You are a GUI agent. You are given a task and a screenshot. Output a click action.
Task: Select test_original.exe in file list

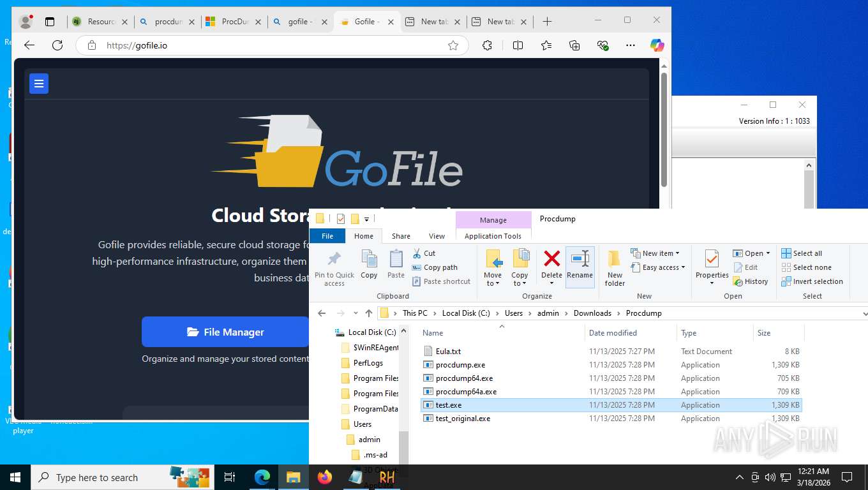click(x=463, y=419)
